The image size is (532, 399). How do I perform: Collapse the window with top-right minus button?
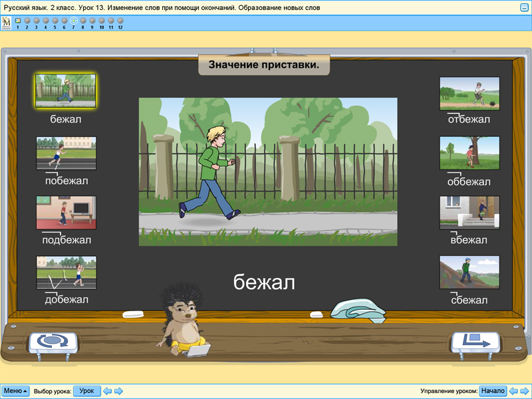click(524, 7)
